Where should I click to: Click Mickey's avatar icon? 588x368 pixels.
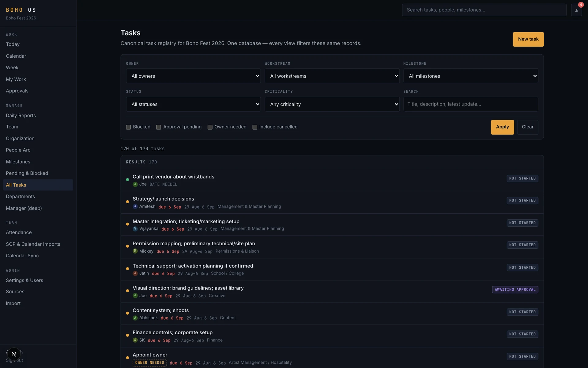click(135, 251)
